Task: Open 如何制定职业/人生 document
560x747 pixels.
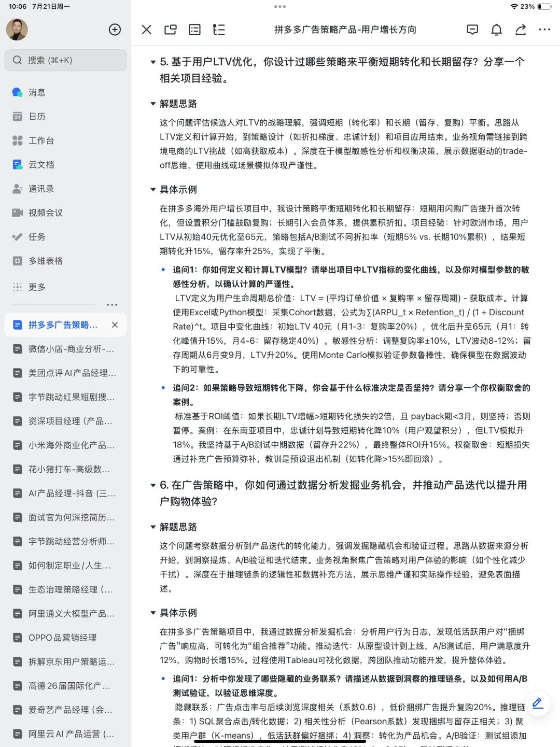Action: pos(65,566)
